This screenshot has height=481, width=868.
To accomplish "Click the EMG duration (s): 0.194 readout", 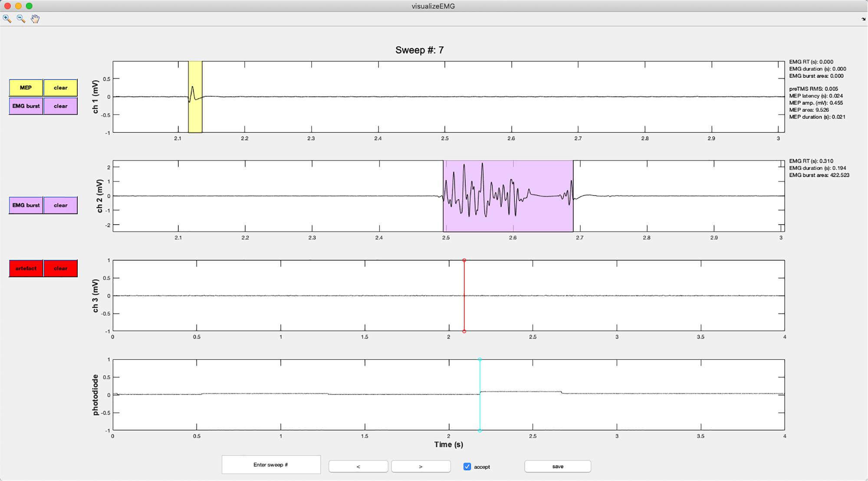I will (x=818, y=168).
